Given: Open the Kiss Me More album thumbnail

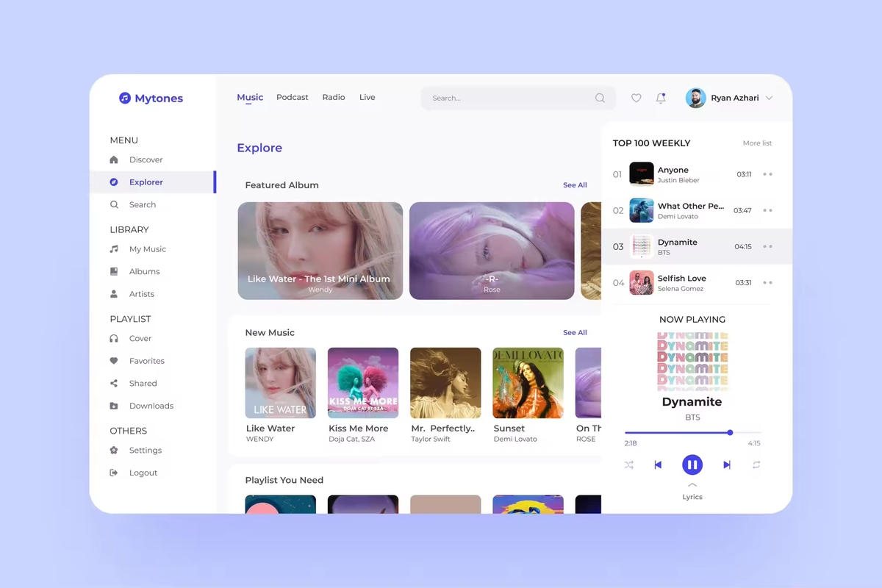Looking at the screenshot, I should click(x=363, y=383).
